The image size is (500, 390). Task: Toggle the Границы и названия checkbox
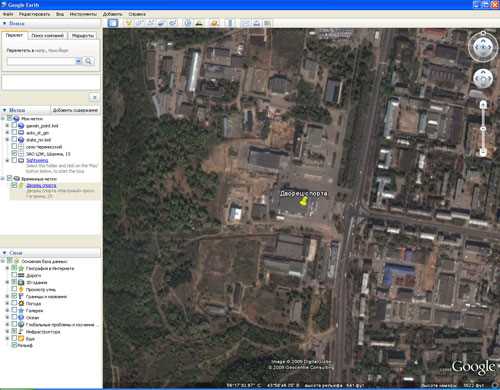pos(14,296)
